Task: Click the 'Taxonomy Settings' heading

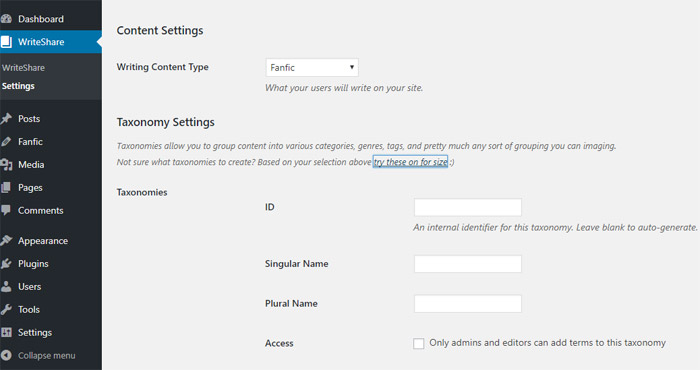Action: [x=166, y=122]
